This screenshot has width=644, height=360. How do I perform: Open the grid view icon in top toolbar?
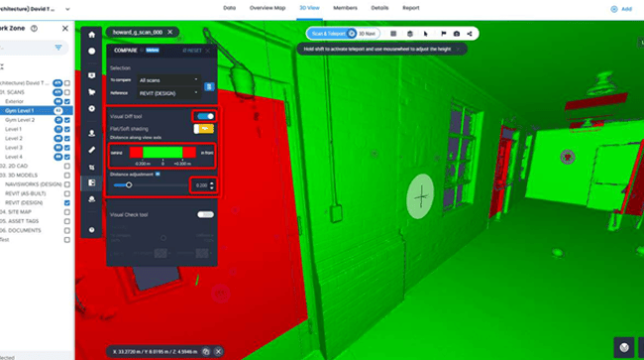[x=393, y=34]
